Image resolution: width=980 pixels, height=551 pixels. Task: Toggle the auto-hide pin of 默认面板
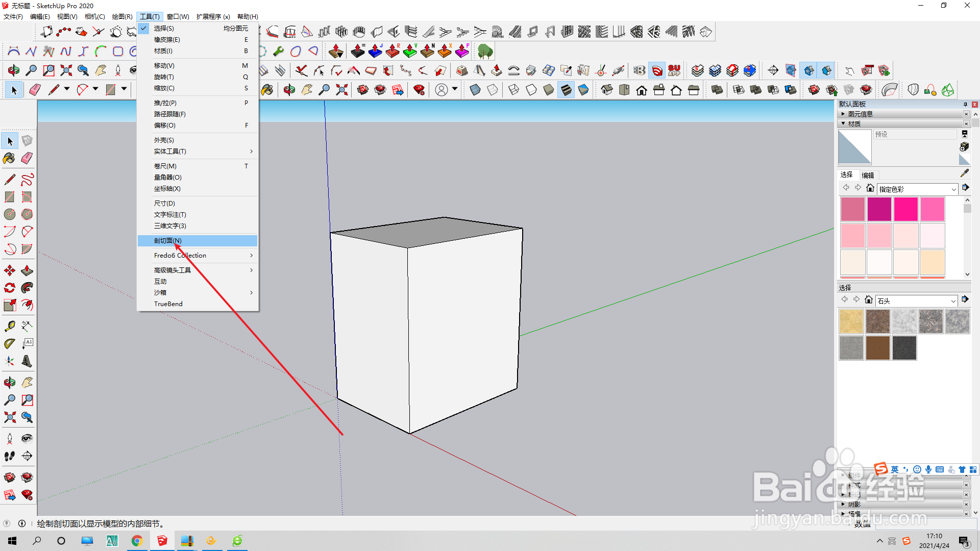pos(965,104)
